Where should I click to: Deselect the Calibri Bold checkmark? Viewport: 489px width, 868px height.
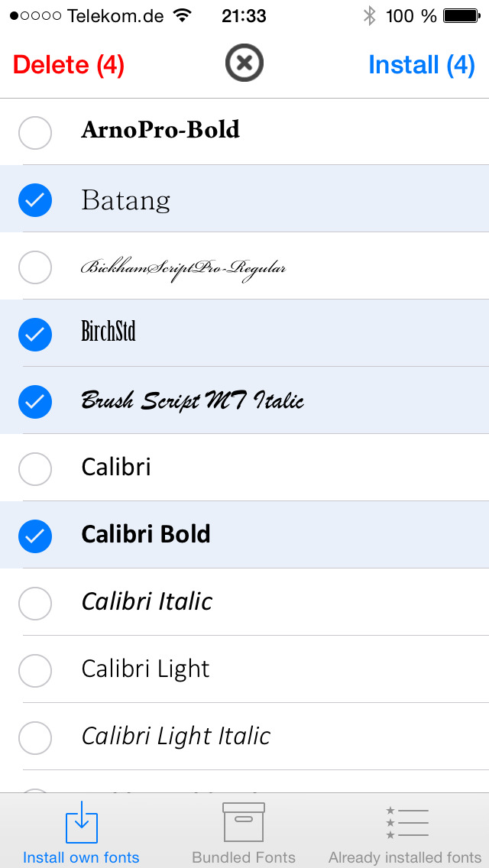[35, 536]
